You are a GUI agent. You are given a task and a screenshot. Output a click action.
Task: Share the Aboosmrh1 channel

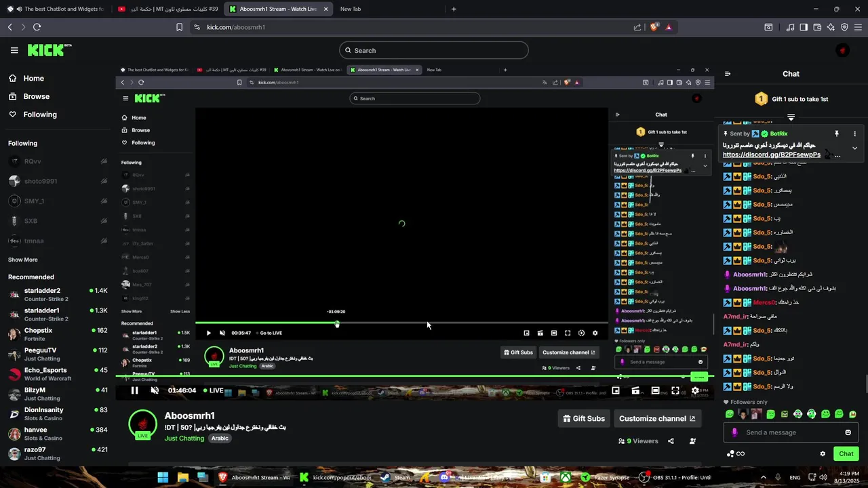click(x=671, y=441)
